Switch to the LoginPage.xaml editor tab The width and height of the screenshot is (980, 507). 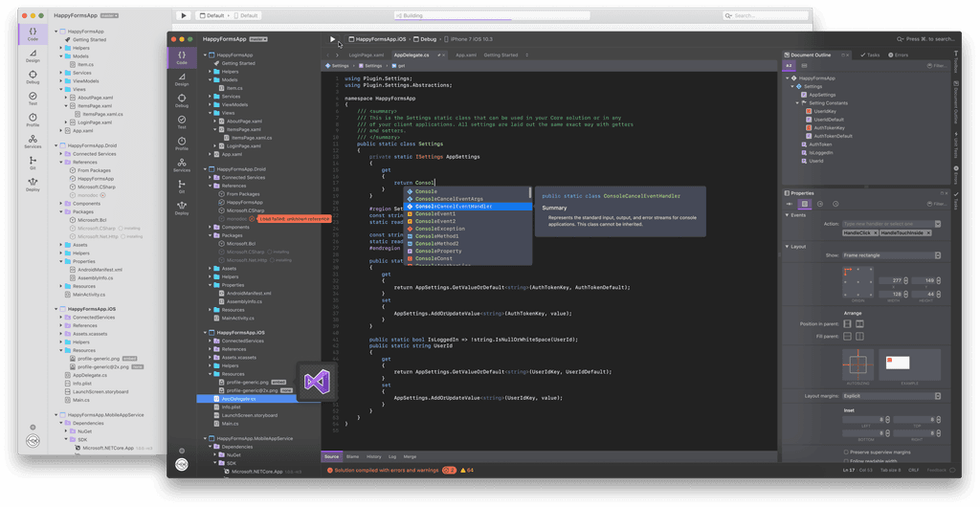pos(367,55)
